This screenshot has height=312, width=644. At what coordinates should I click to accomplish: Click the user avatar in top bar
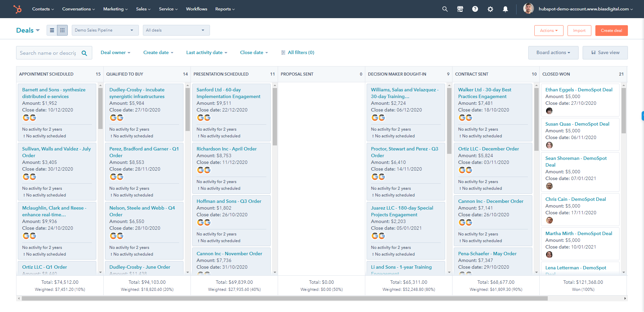coord(528,9)
